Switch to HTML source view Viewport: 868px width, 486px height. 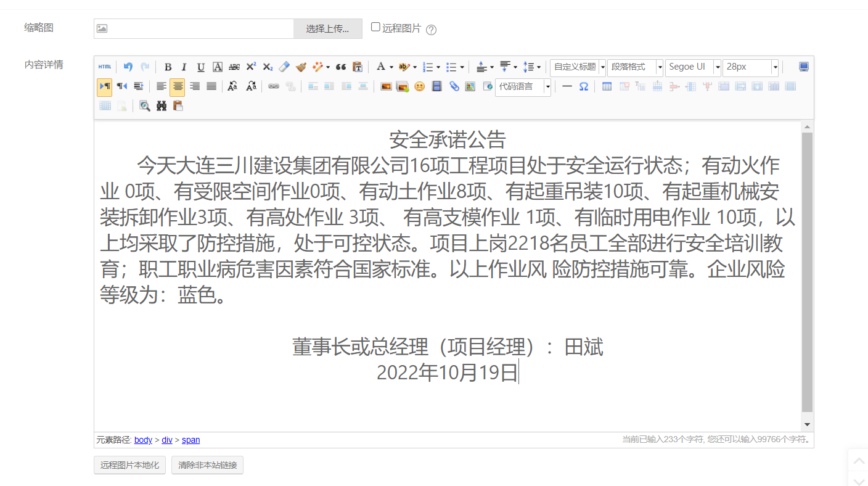point(105,67)
